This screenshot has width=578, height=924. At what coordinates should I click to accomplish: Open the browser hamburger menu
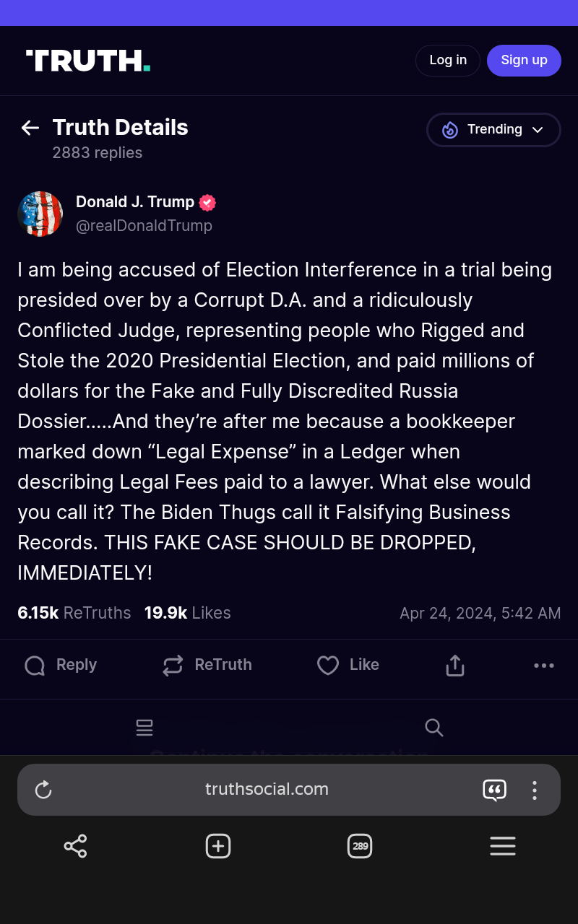pyautogui.click(x=503, y=846)
